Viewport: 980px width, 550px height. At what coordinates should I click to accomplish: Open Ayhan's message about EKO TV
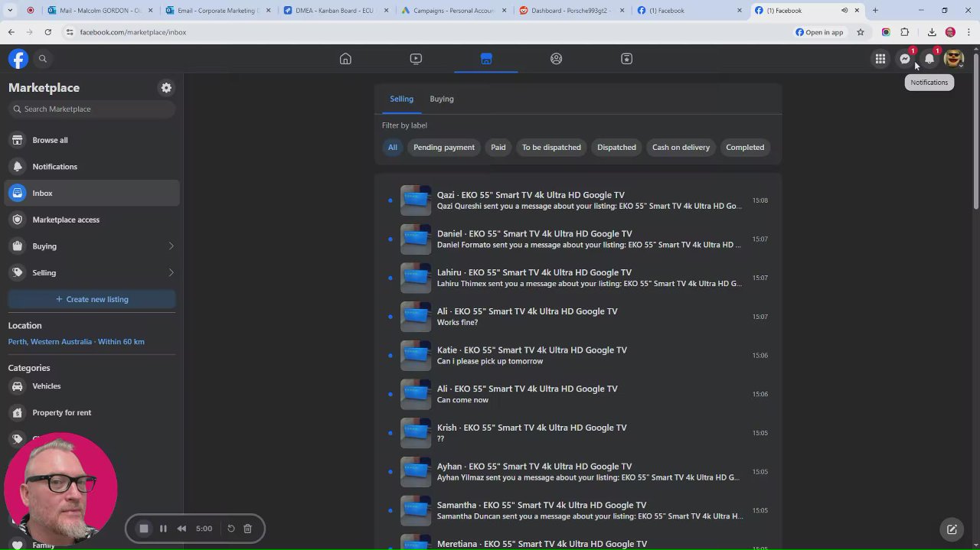[578, 471]
